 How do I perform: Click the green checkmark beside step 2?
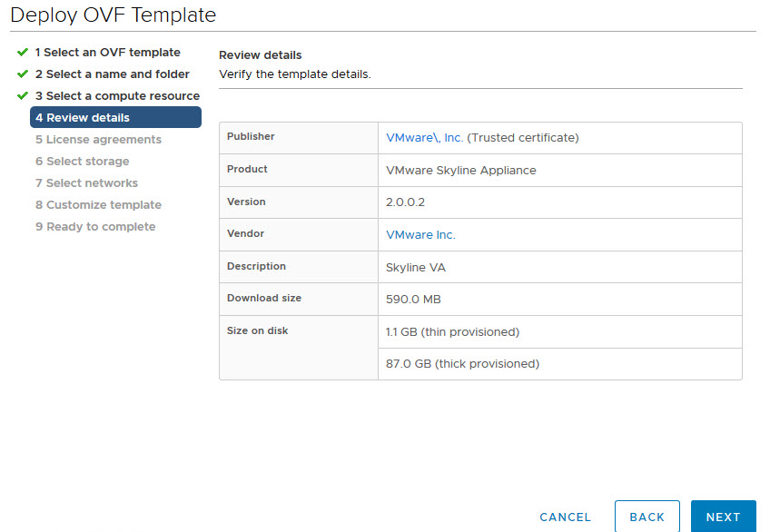tap(23, 74)
